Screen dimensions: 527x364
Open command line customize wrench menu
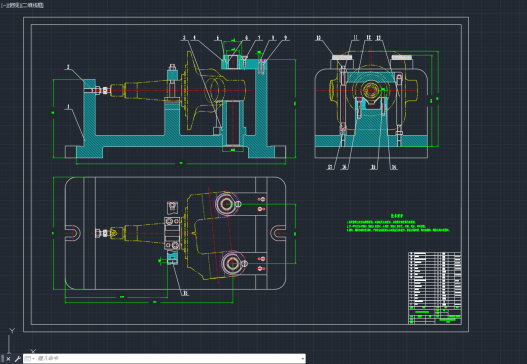click(17, 359)
